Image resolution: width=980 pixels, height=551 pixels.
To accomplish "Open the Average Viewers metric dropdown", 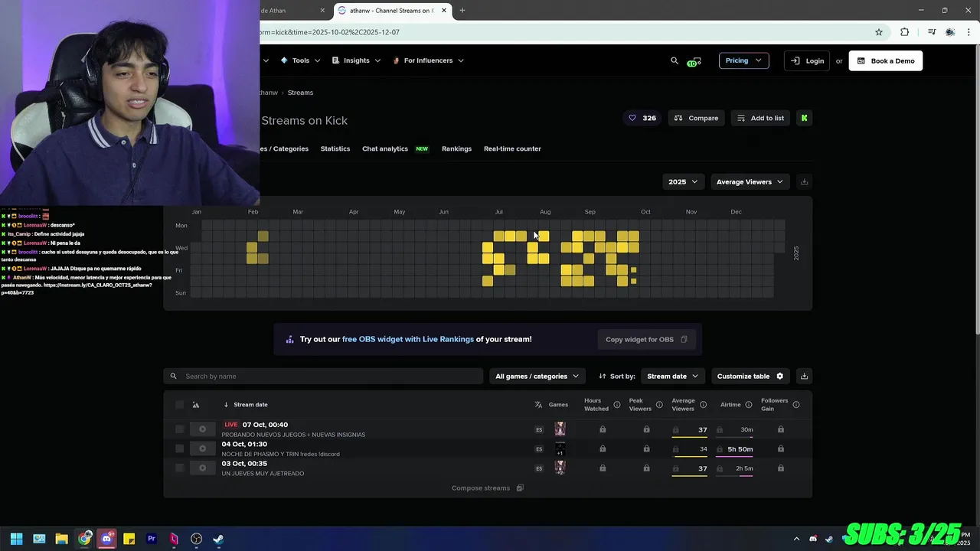I will (x=749, y=181).
